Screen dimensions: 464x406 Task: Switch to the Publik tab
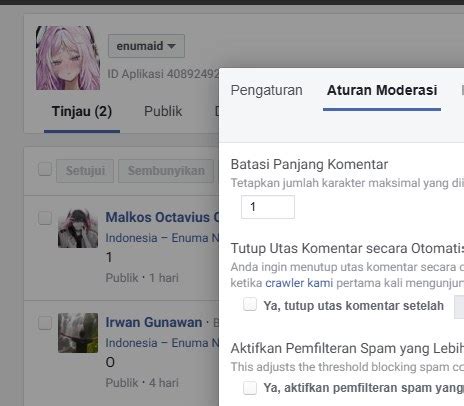163,111
